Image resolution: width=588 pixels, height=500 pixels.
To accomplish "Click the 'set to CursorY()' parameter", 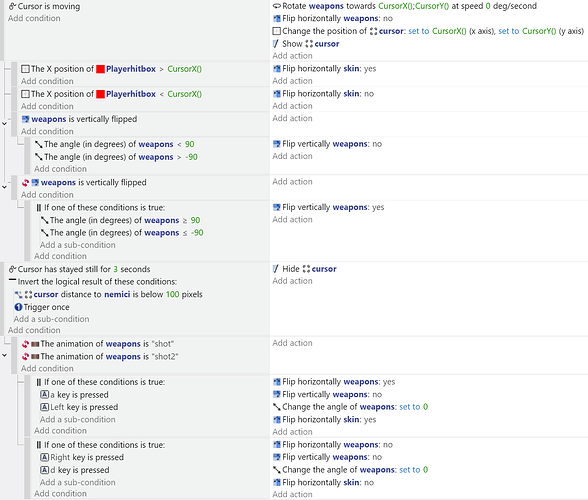I will pos(527,31).
